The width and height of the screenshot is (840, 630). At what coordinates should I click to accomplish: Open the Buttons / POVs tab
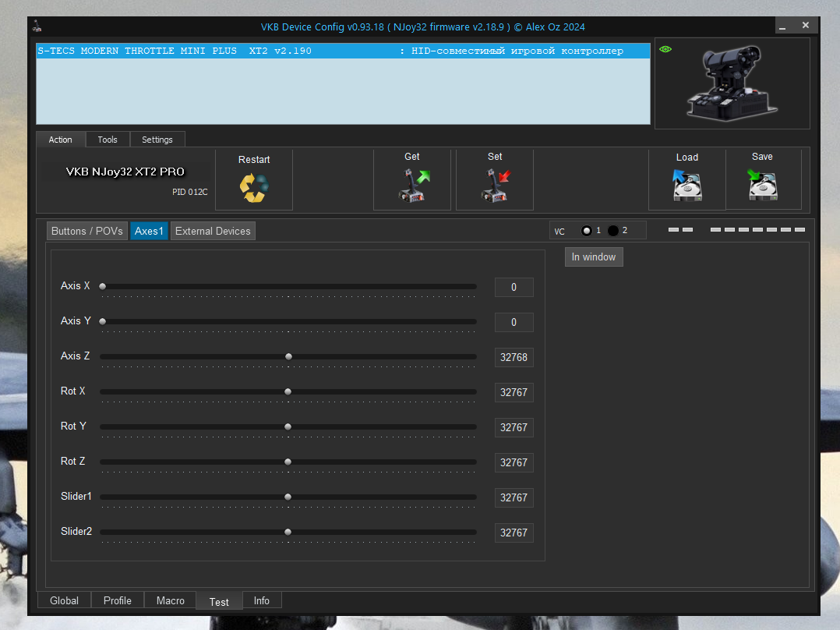[87, 231]
